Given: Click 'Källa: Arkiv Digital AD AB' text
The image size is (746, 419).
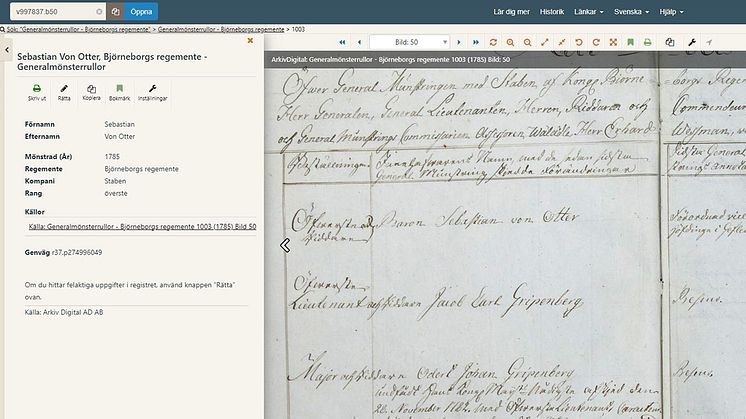Looking at the screenshot, I should (x=64, y=312).
